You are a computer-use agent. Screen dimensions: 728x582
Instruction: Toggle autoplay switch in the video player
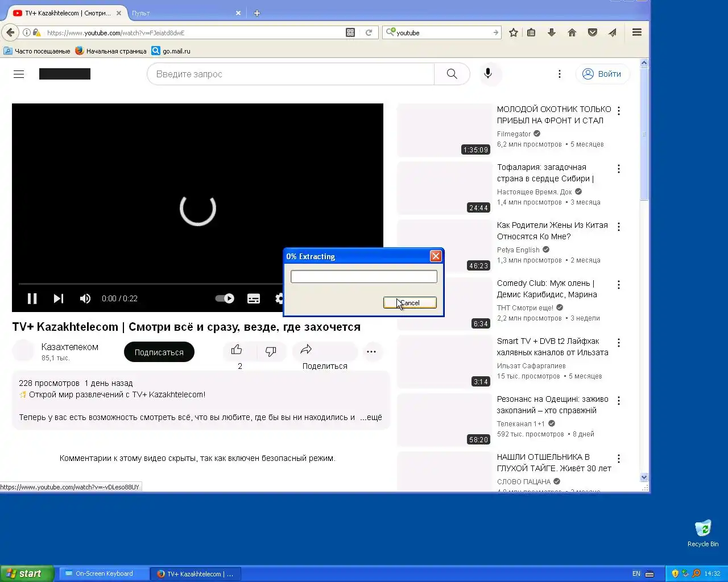[x=225, y=298]
